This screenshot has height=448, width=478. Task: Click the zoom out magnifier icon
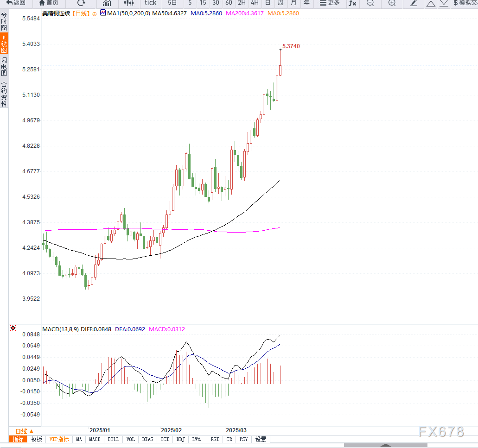(x=370, y=3)
